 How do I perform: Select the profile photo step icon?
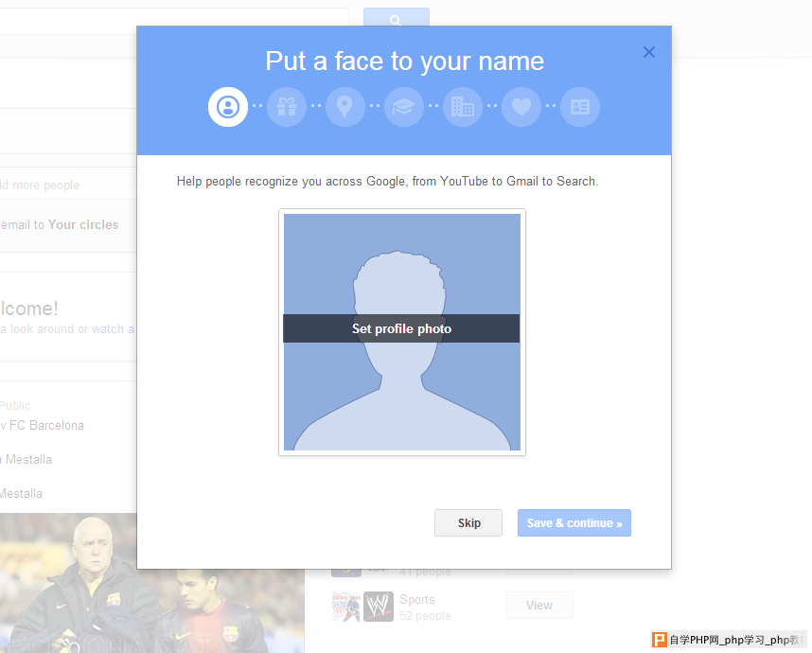(228, 107)
